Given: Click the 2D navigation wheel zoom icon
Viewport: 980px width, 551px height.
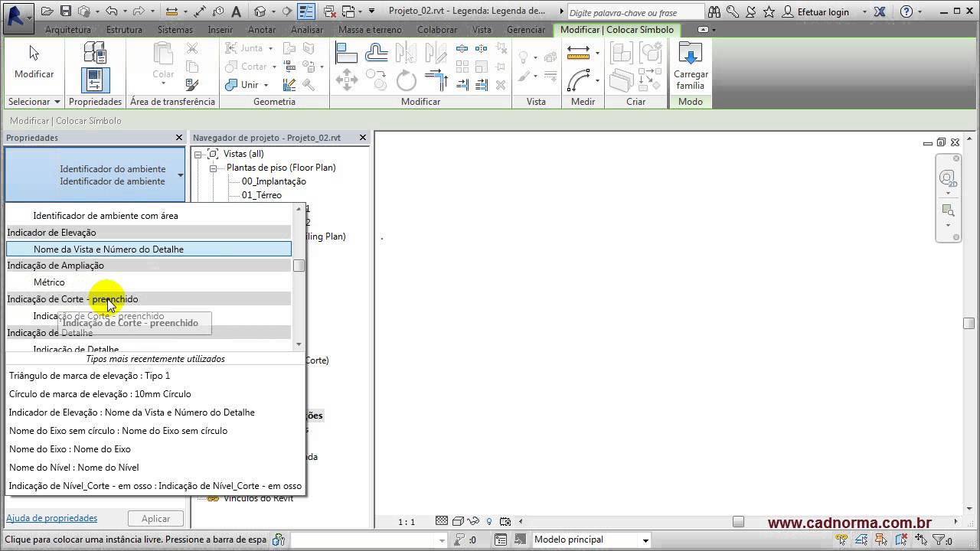Looking at the screenshot, I should (949, 178).
